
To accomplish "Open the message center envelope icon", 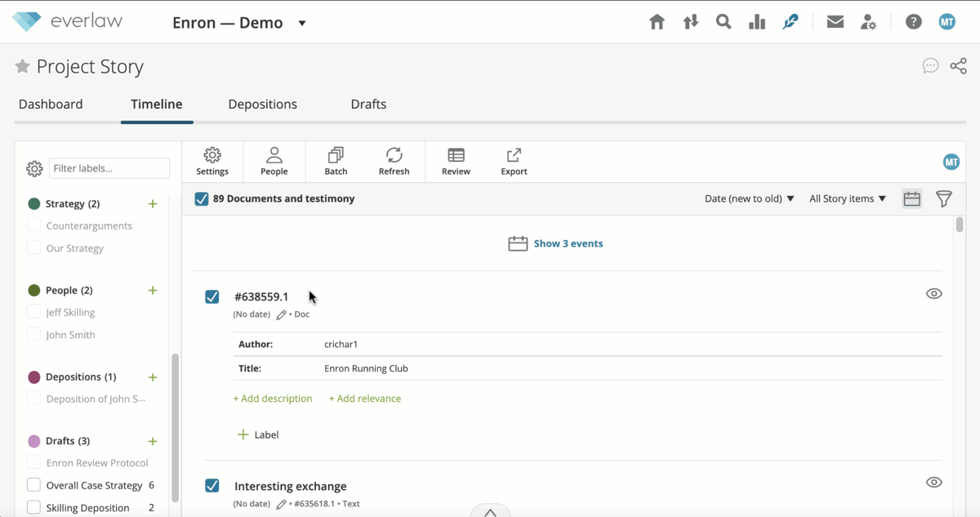I will click(835, 22).
